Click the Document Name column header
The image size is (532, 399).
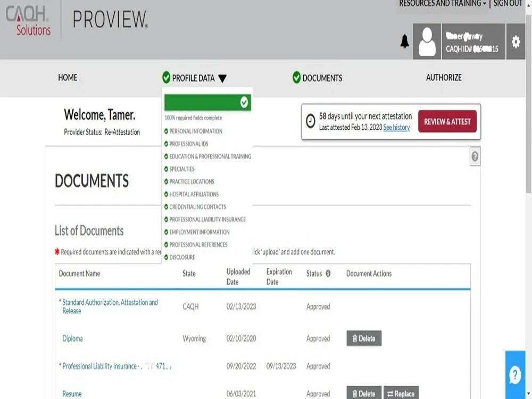(79, 273)
